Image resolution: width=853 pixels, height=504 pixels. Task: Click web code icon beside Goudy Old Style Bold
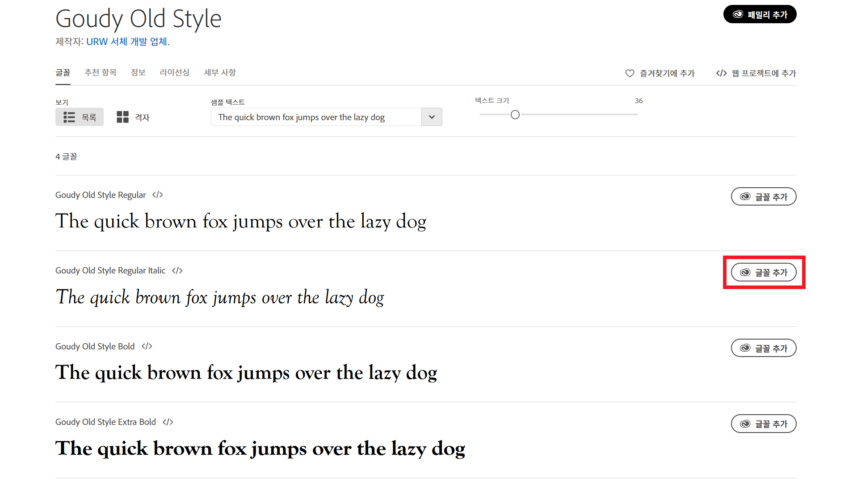pyautogui.click(x=147, y=346)
